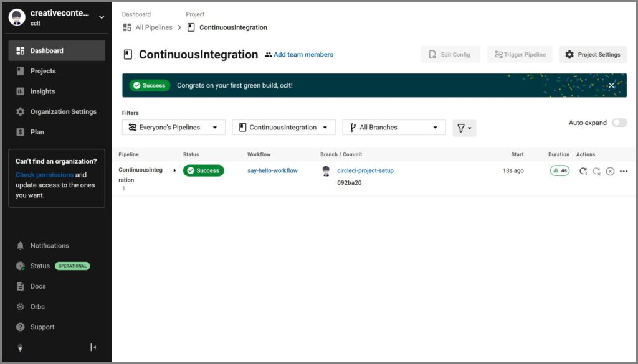Open the organization switcher chevron
The width and height of the screenshot is (638, 364).
coord(102,17)
